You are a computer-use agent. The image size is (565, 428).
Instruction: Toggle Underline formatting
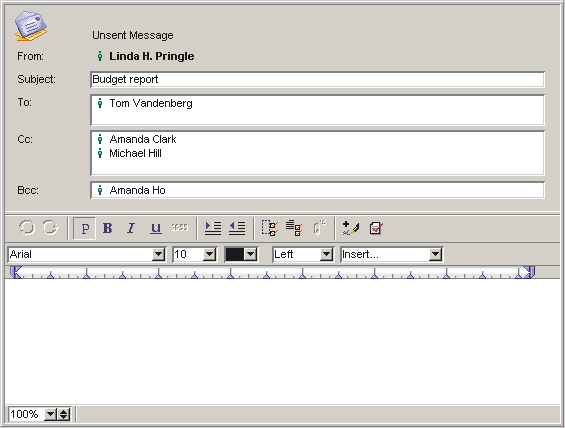tap(156, 228)
